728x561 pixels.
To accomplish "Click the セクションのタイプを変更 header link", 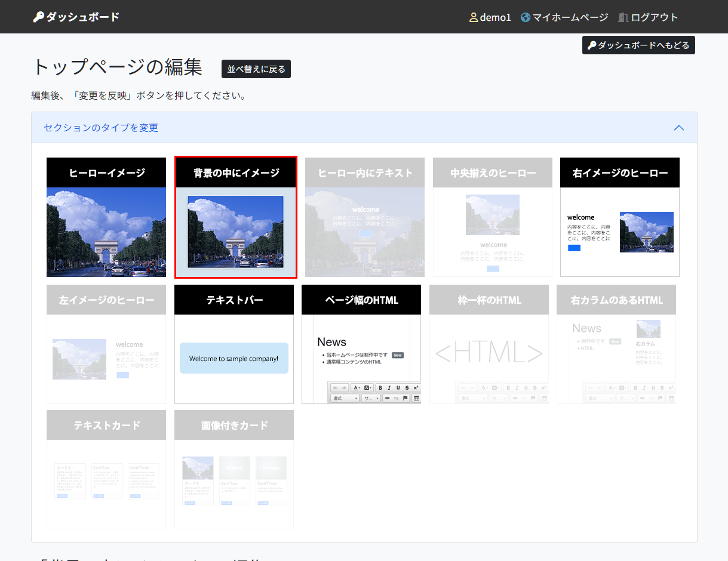I will pos(101,128).
